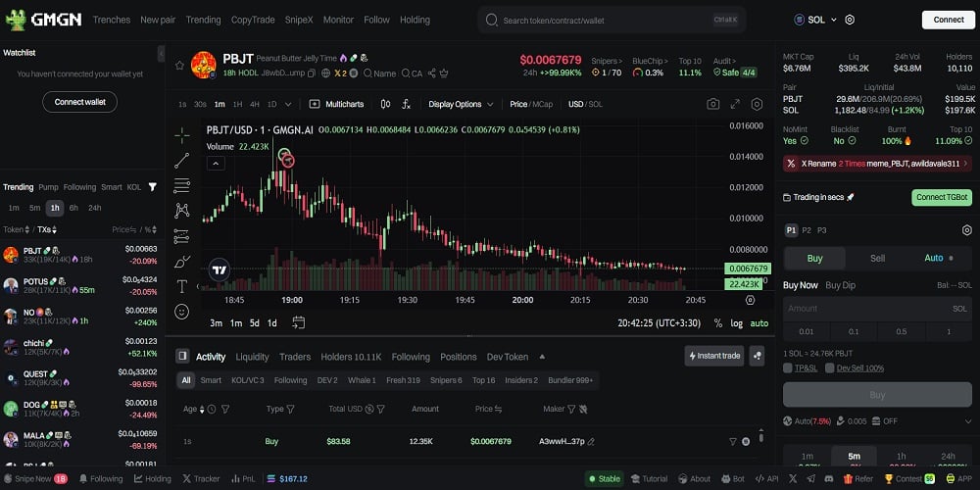
Task: Share the PBJT token page
Action: pos(432,73)
